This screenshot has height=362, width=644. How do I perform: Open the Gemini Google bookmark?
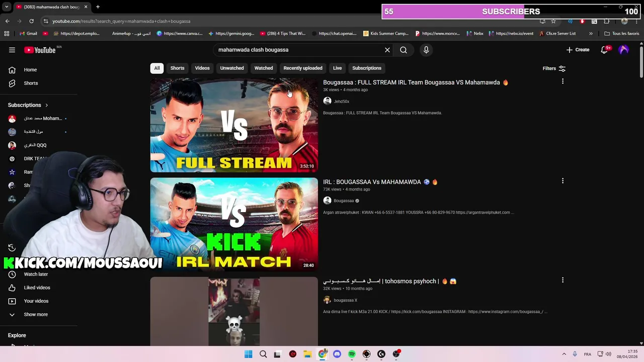[x=231, y=34]
